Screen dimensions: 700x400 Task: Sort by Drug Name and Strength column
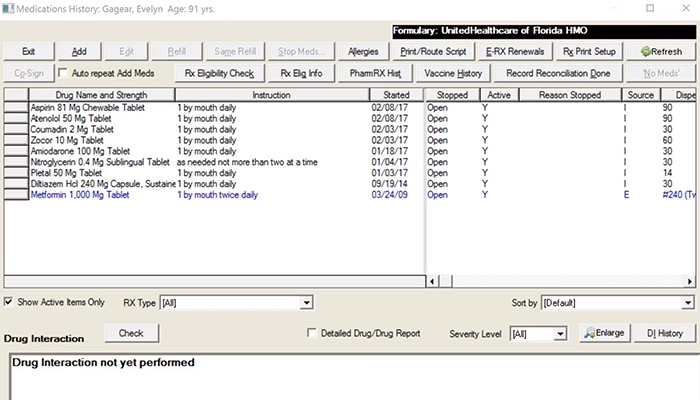(101, 95)
